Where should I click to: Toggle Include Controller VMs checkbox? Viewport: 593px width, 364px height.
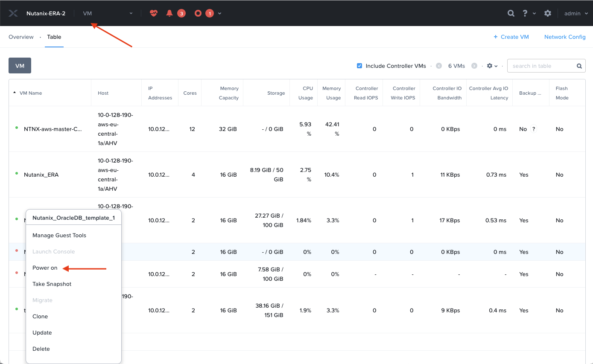click(359, 66)
